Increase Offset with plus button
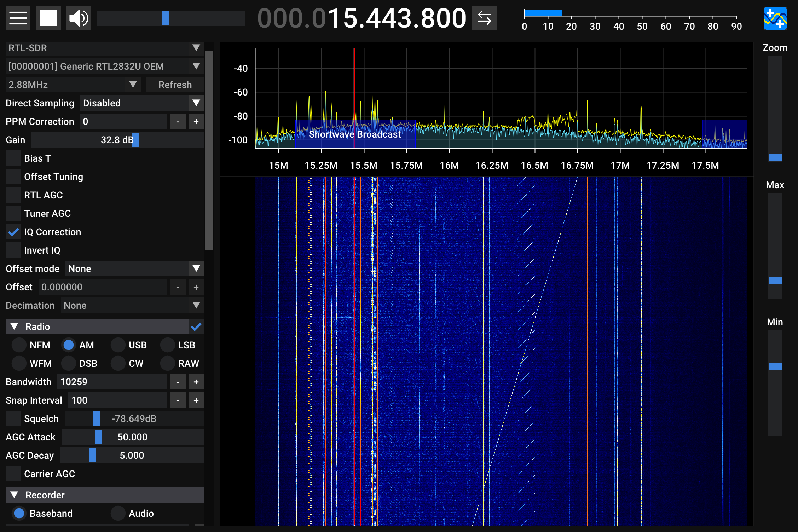The image size is (798, 532). tap(196, 287)
